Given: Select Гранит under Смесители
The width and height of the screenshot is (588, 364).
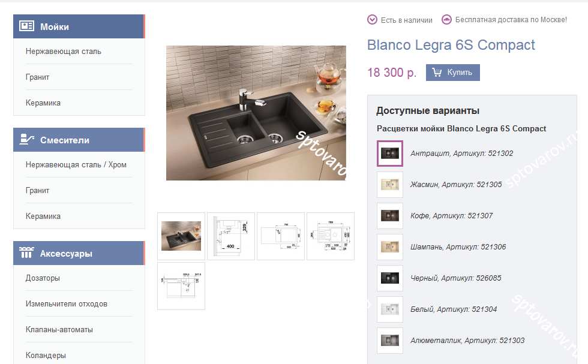Looking at the screenshot, I should (37, 191).
